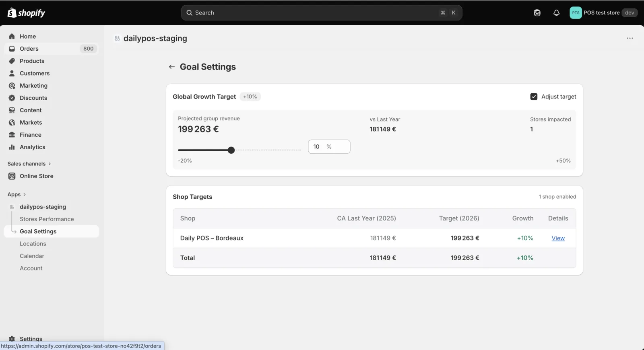Expand the Apps section chevron
The image size is (644, 350).
[25, 195]
